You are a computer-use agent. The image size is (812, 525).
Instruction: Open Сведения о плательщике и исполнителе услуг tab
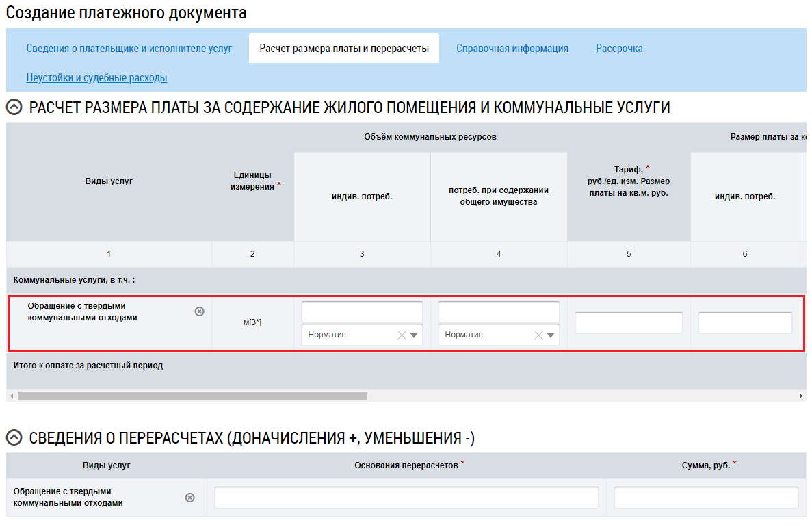click(129, 49)
